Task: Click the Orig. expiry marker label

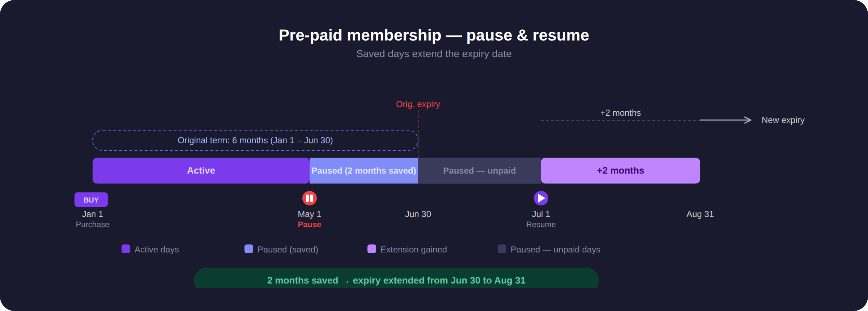Action: pos(418,104)
